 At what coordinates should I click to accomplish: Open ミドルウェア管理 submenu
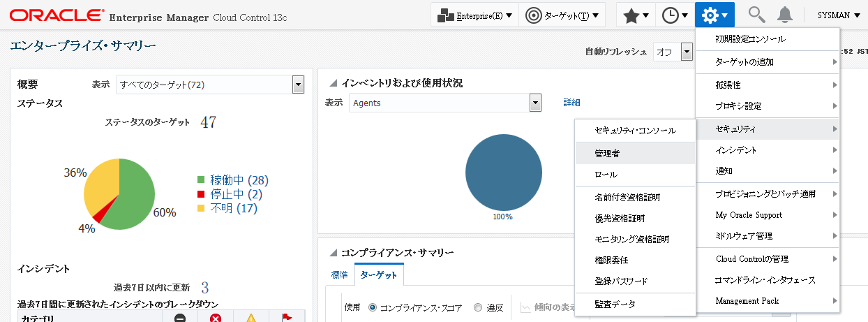(768, 236)
